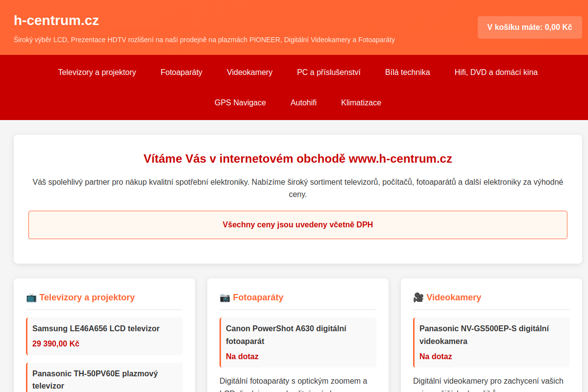Click the DPH price notice box
Image resolution: width=588 pixels, height=392 pixels.
coord(298,225)
